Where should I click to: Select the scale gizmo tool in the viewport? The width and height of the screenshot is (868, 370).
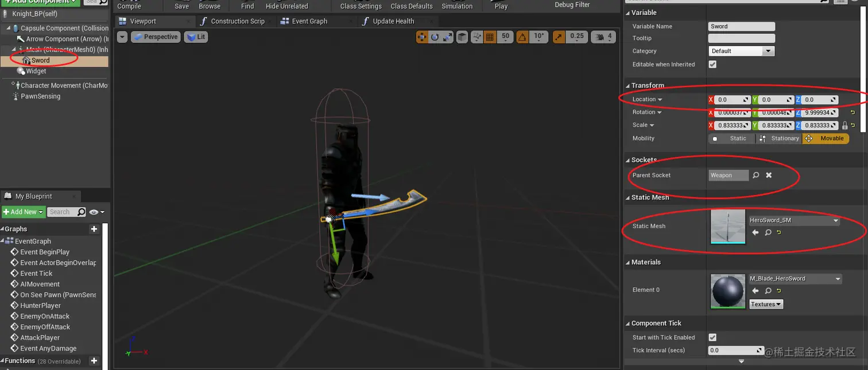447,37
